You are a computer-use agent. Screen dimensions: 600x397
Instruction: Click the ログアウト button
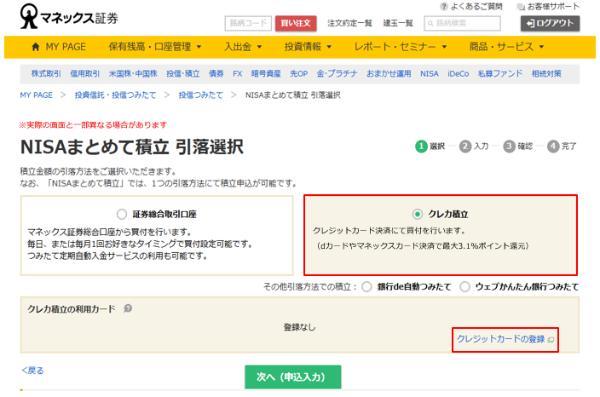coord(550,23)
